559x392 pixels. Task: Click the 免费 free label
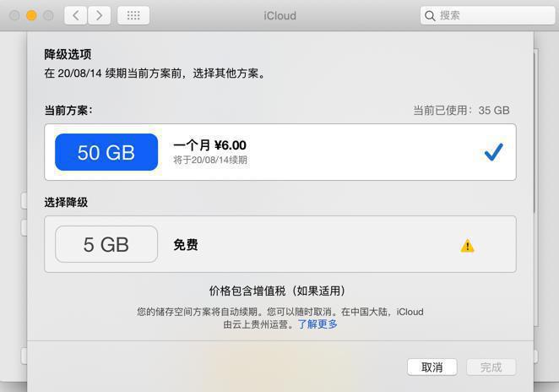(186, 245)
